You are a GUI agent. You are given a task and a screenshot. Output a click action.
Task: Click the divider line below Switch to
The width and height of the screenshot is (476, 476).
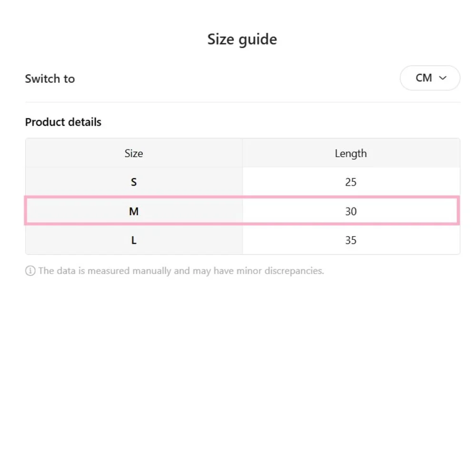point(242,102)
